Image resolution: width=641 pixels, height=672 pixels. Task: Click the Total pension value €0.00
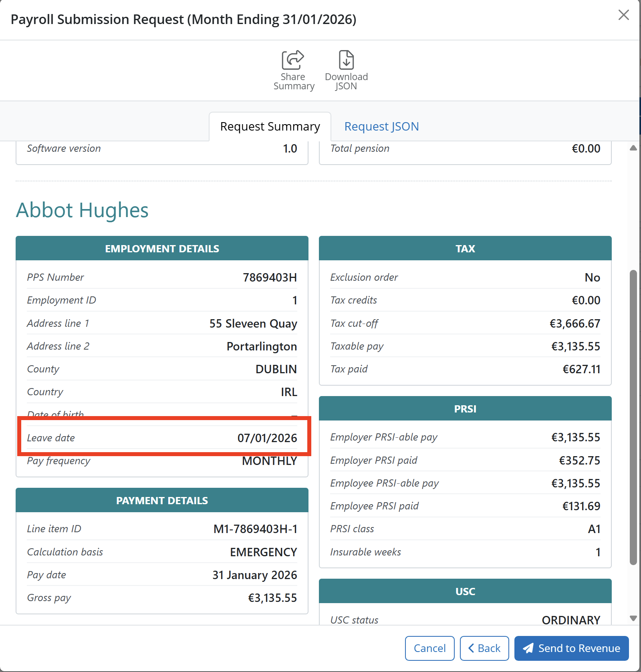tap(586, 148)
